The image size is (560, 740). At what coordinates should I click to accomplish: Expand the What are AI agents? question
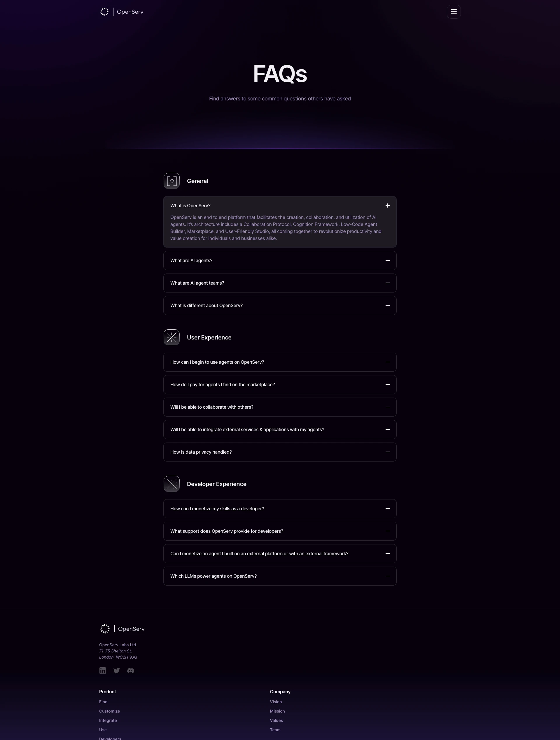click(280, 260)
